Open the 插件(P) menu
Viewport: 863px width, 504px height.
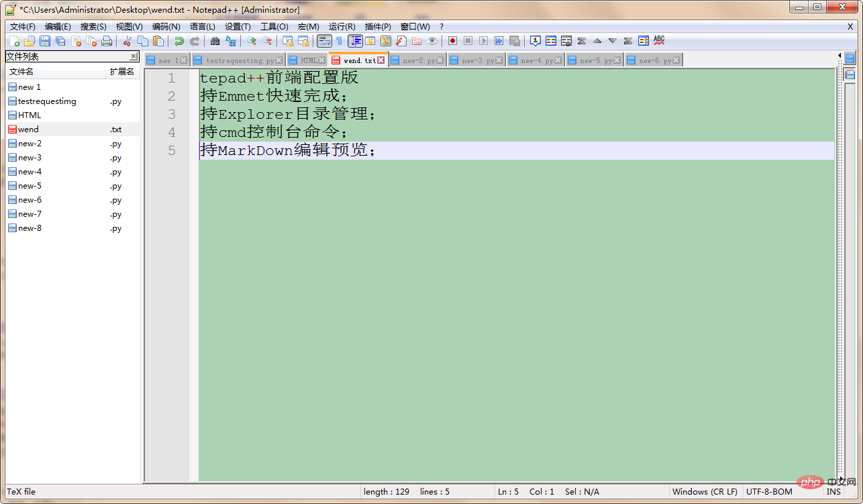pos(378,27)
